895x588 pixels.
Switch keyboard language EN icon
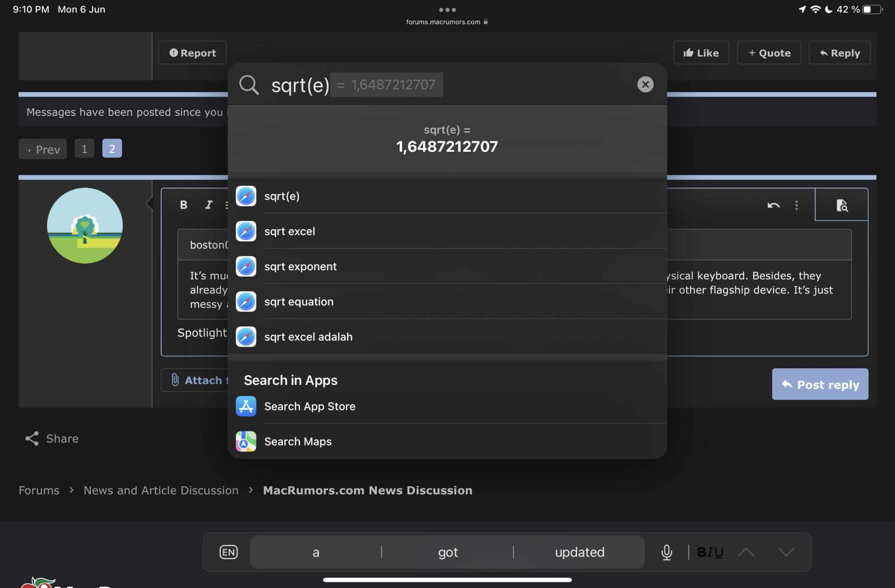[x=229, y=552]
